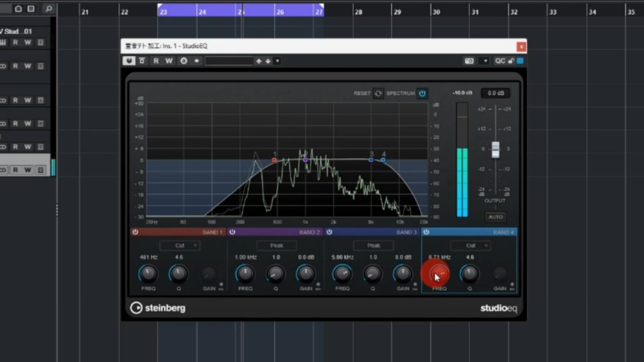This screenshot has height=362, width=644.
Task: Click the plugin snapshot camera icon
Action: pyautogui.click(x=469, y=61)
